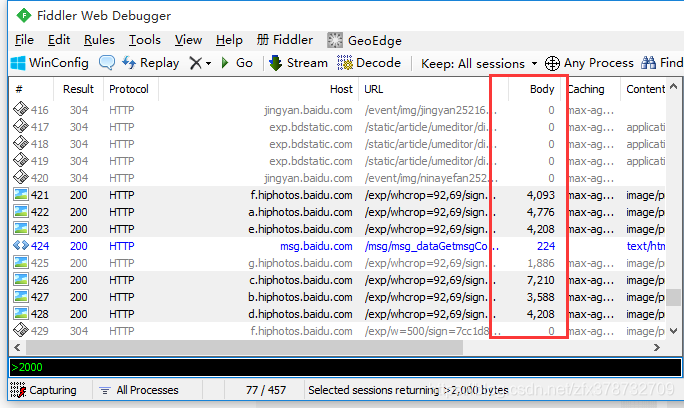Click Go to resume breakpoints
This screenshot has height=408, width=684.
[237, 63]
